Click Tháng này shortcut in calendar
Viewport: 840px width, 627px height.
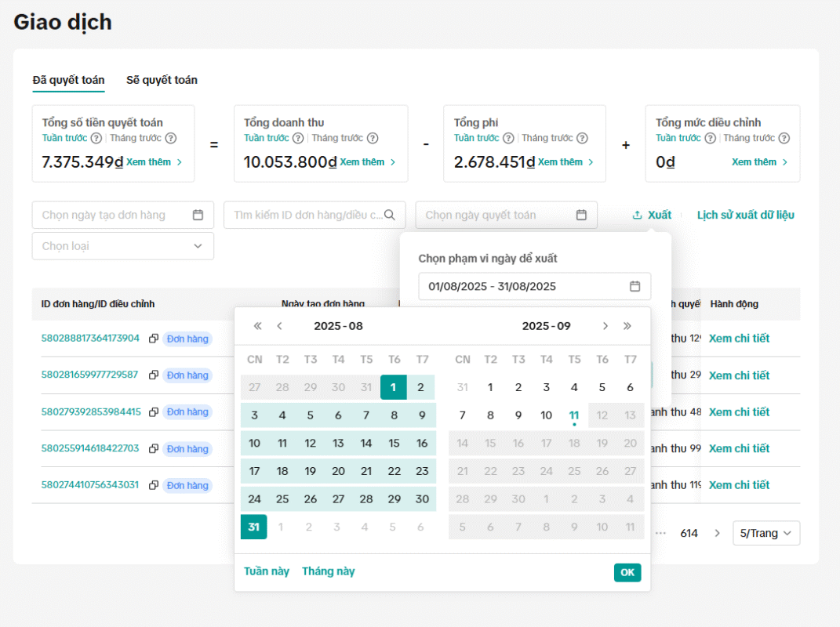tap(328, 571)
